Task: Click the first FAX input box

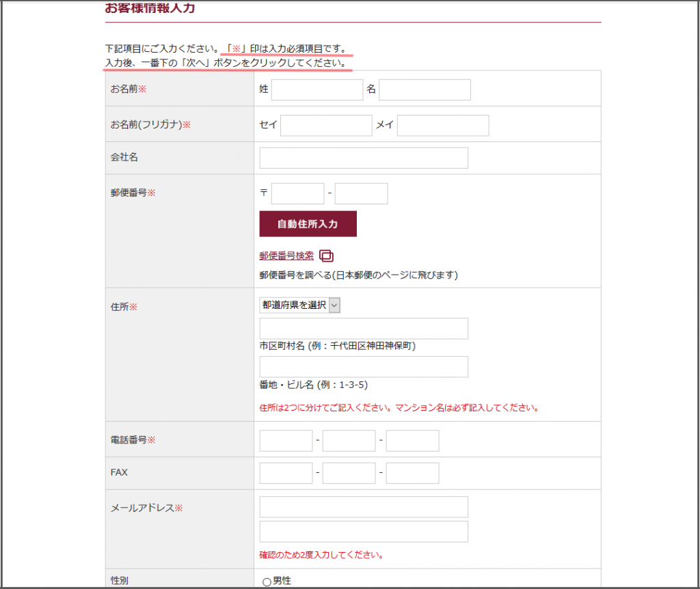Action: [286, 473]
